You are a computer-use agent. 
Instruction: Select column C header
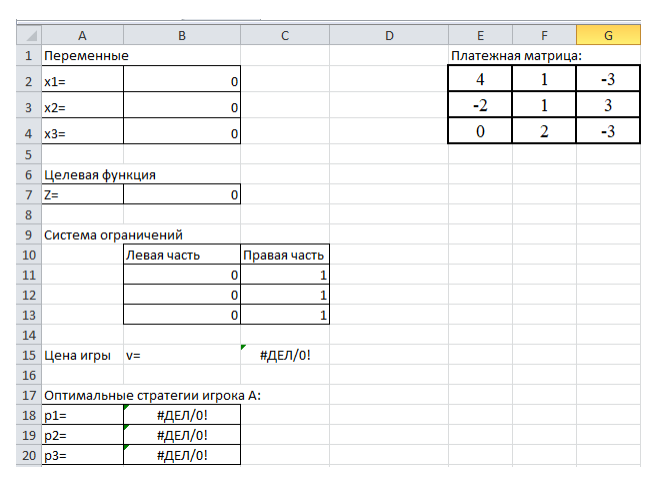[x=285, y=35]
